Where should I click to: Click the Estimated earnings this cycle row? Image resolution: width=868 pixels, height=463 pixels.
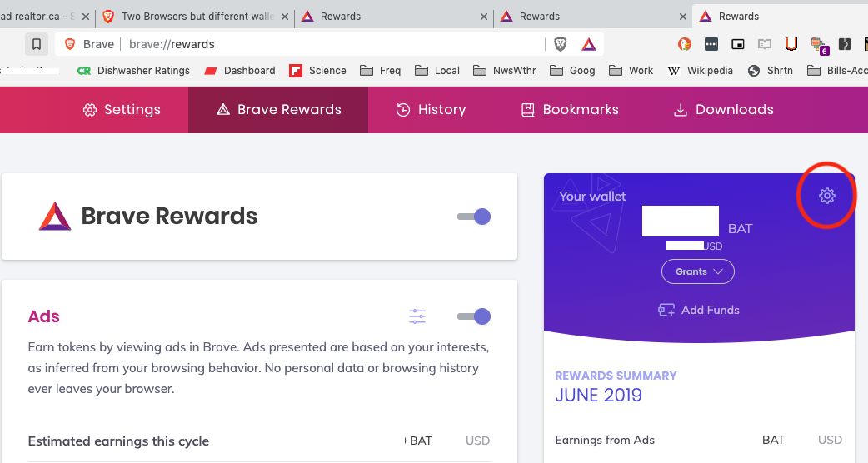pyautogui.click(x=259, y=441)
